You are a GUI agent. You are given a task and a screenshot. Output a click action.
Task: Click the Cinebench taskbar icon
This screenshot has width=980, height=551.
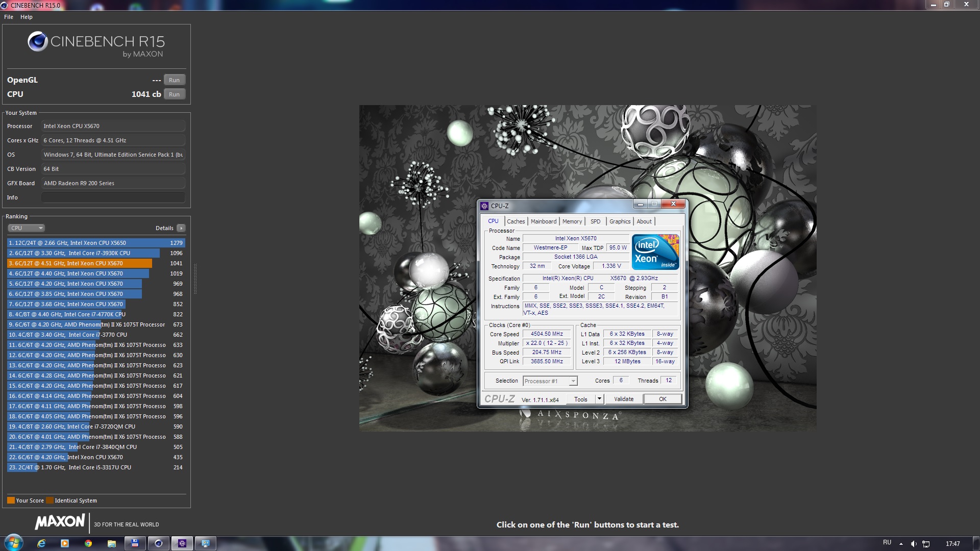tap(159, 543)
